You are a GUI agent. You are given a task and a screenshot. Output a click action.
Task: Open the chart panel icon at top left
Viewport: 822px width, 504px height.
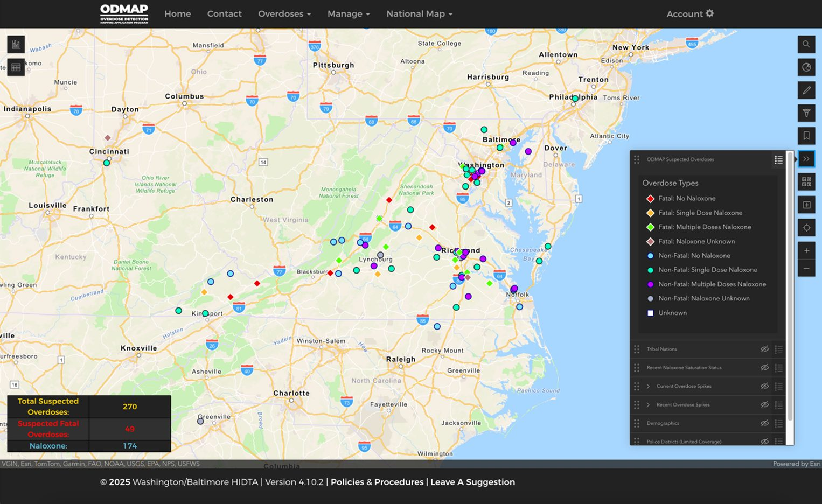point(16,44)
